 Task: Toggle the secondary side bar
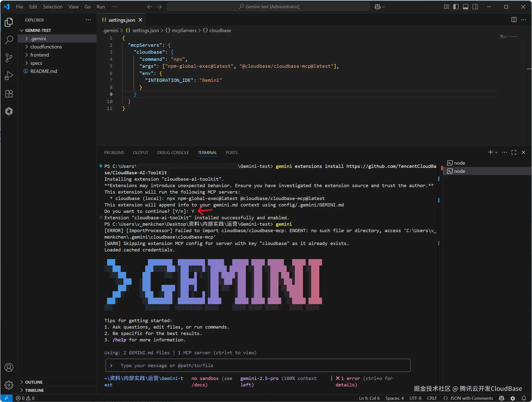[475, 7]
